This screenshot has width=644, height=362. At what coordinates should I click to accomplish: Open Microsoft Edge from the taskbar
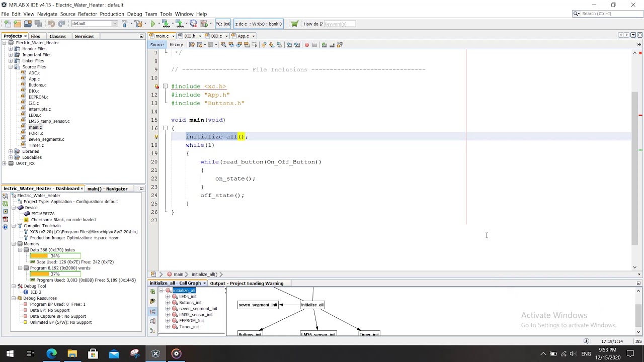(x=51, y=353)
